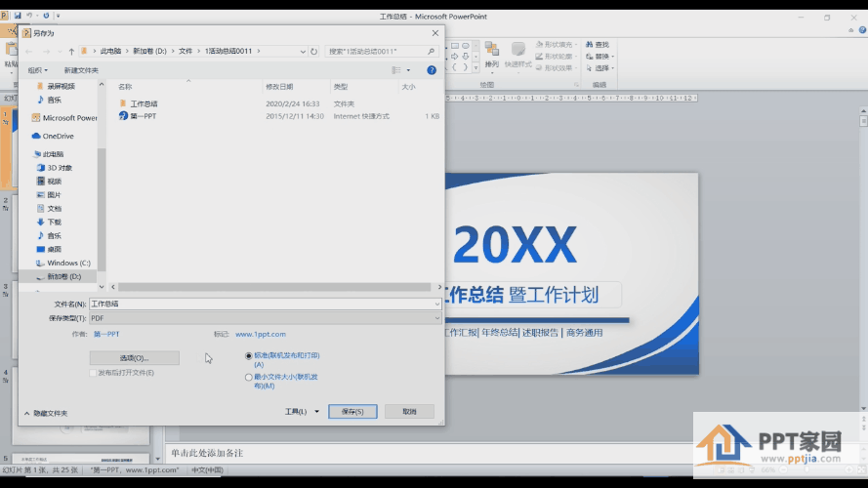Image resolution: width=868 pixels, height=488 pixels.
Task: Click the save icon in quick access toolbar
Action: point(18,16)
